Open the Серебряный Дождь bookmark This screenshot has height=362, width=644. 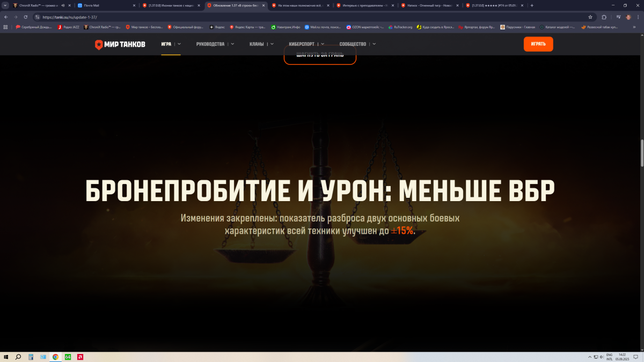pyautogui.click(x=34, y=27)
